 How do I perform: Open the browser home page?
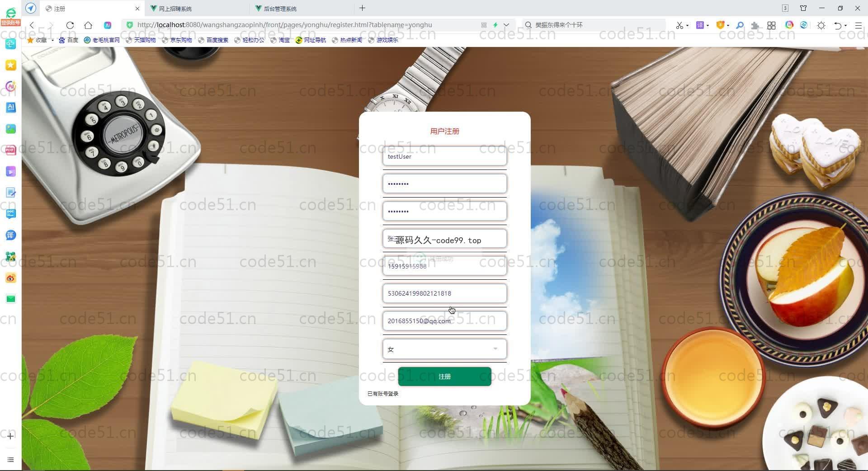88,25
